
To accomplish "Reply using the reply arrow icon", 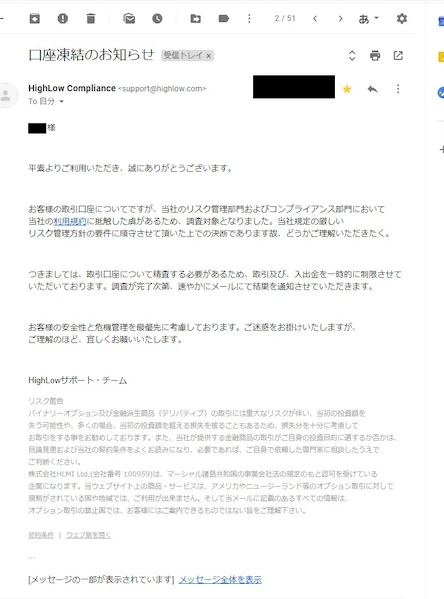I will [373, 89].
